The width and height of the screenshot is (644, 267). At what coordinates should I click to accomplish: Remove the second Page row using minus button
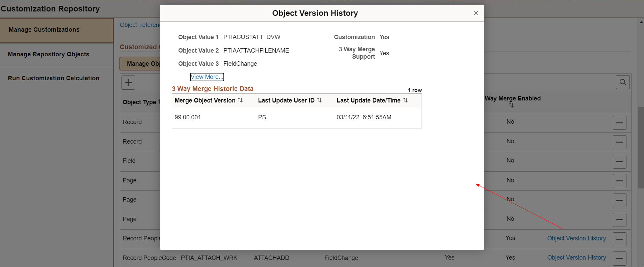click(620, 200)
